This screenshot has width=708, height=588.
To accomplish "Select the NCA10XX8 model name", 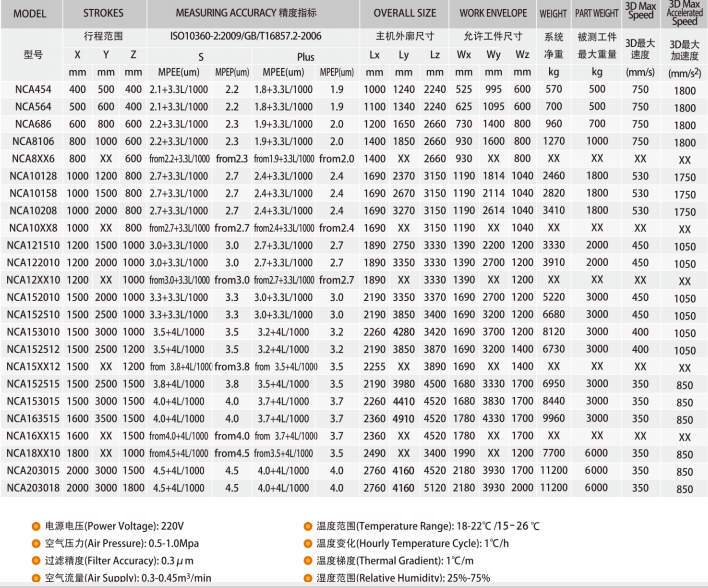I will (x=33, y=228).
